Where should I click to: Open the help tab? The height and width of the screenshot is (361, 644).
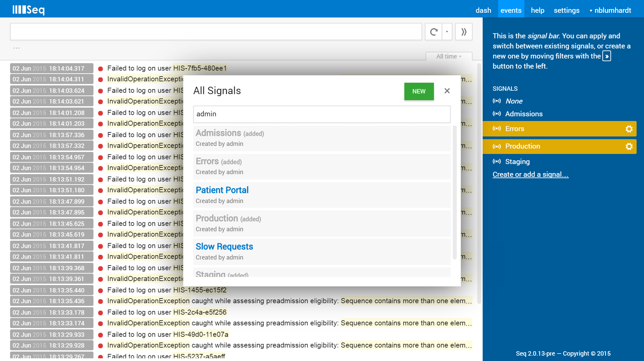coord(537,10)
